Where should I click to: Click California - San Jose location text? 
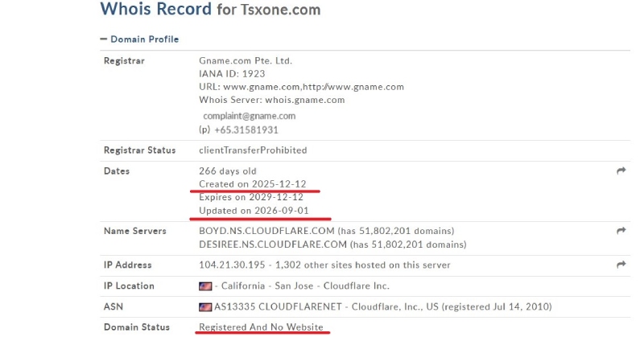click(267, 286)
